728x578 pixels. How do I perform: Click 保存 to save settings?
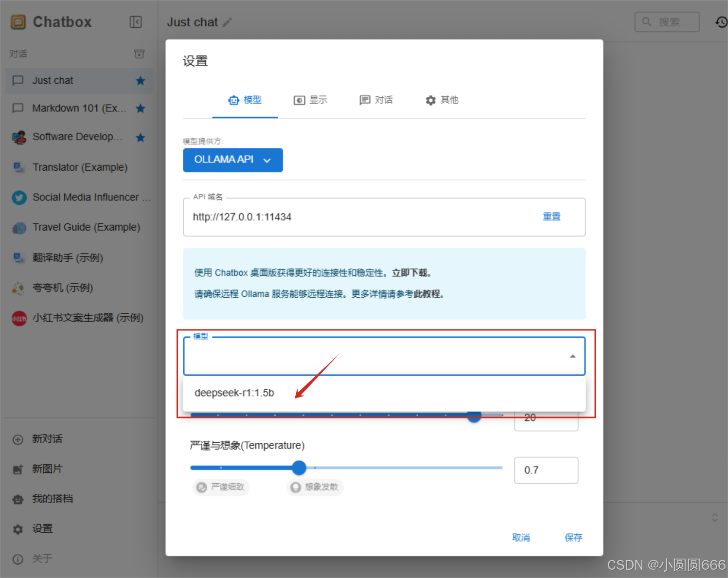pyautogui.click(x=573, y=538)
